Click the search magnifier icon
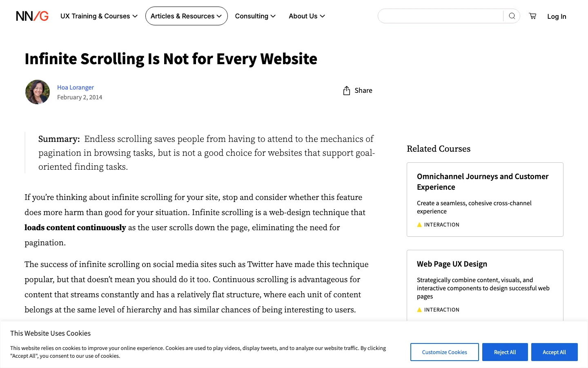The height and width of the screenshot is (368, 588). tap(512, 16)
